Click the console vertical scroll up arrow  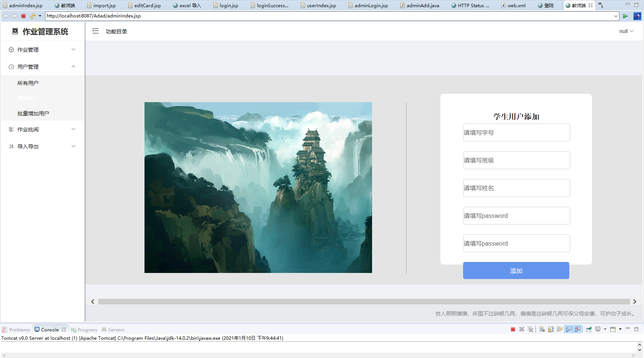point(640,345)
